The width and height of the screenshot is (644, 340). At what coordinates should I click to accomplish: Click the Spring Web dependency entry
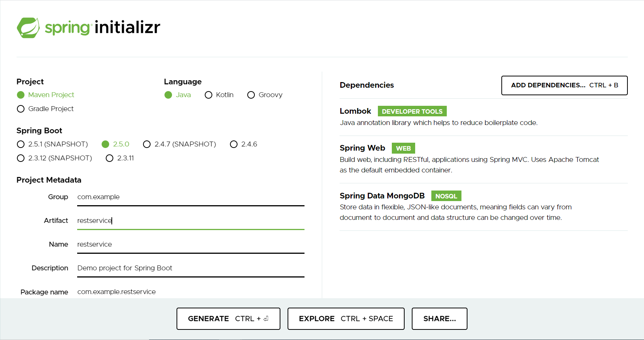tap(484, 159)
